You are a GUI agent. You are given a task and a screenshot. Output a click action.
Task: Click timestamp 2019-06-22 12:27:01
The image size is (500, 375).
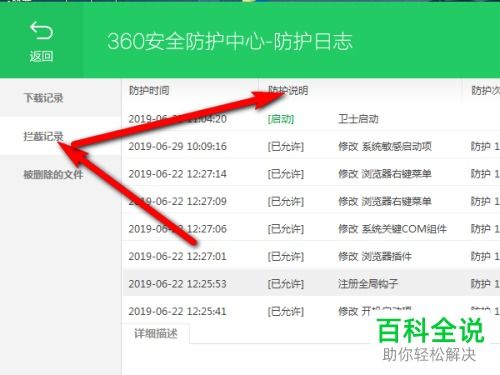tap(178, 256)
